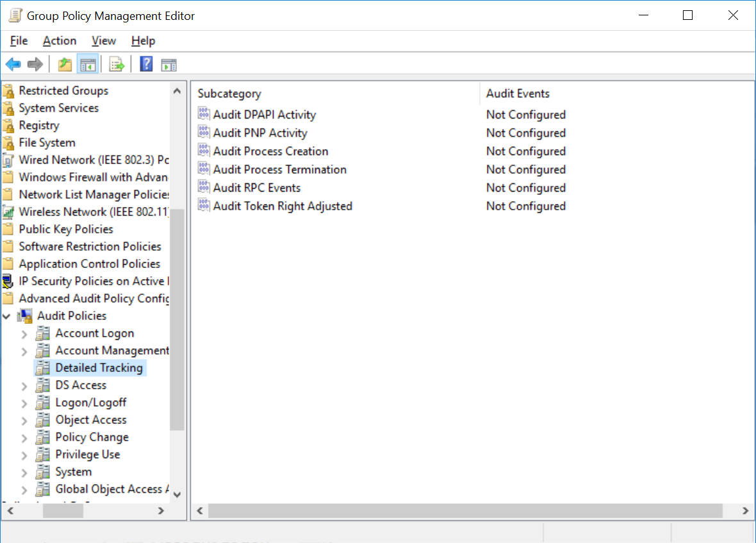The width and height of the screenshot is (756, 543).
Task: Select Logon/Logoff in the tree
Action: point(90,403)
